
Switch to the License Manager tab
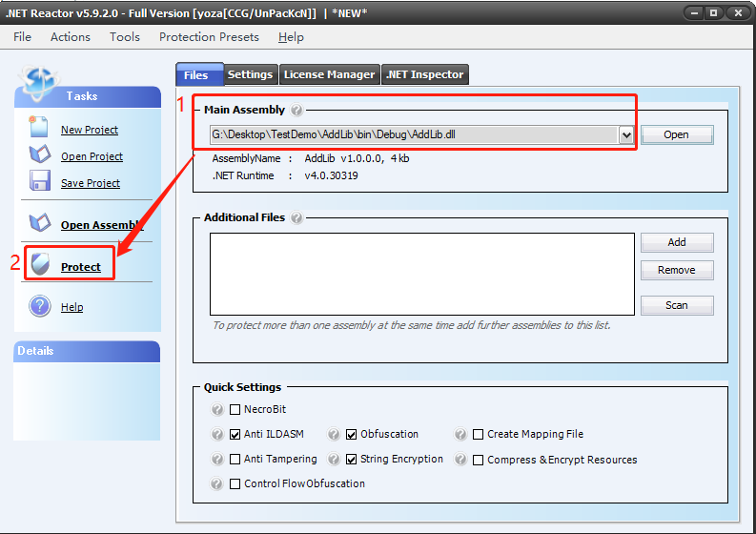pos(329,74)
